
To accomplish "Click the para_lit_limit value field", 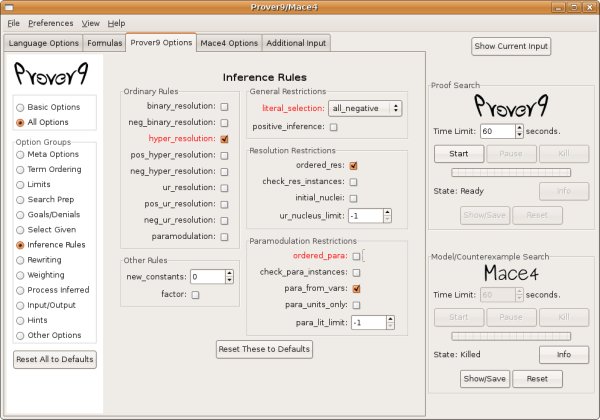I will [368, 323].
